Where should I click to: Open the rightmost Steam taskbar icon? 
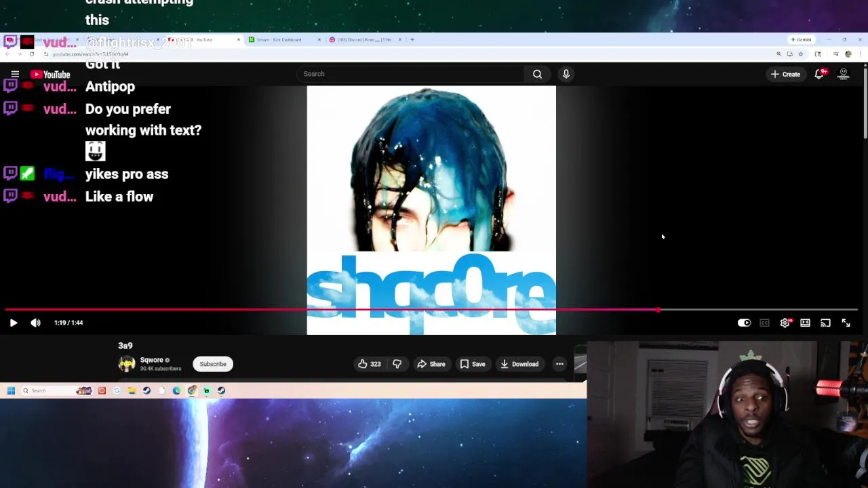point(221,390)
